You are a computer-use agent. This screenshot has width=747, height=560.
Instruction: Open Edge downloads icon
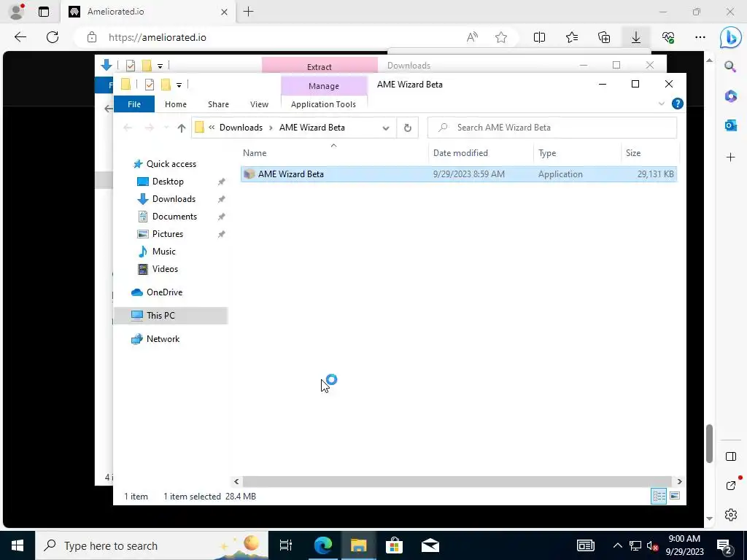636,37
